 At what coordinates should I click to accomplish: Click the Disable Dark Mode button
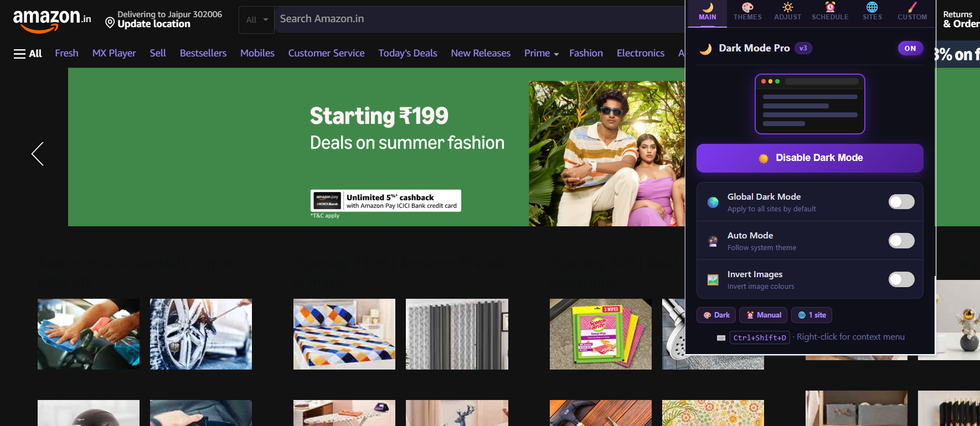809,158
